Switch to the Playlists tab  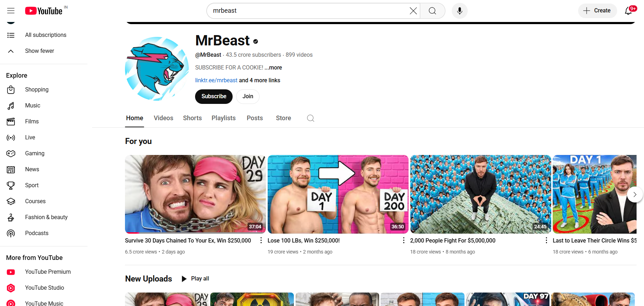point(223,118)
